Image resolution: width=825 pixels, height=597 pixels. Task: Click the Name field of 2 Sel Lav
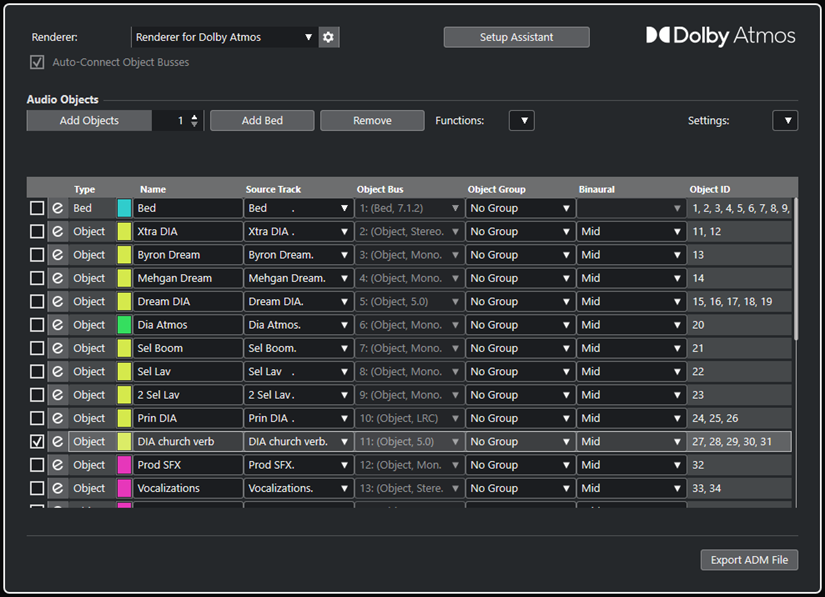click(x=188, y=395)
